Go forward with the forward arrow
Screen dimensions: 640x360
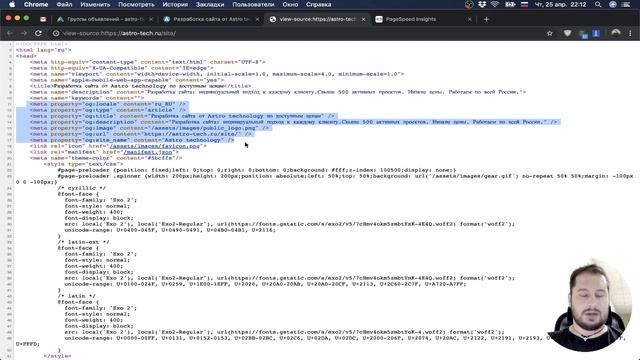24,33
